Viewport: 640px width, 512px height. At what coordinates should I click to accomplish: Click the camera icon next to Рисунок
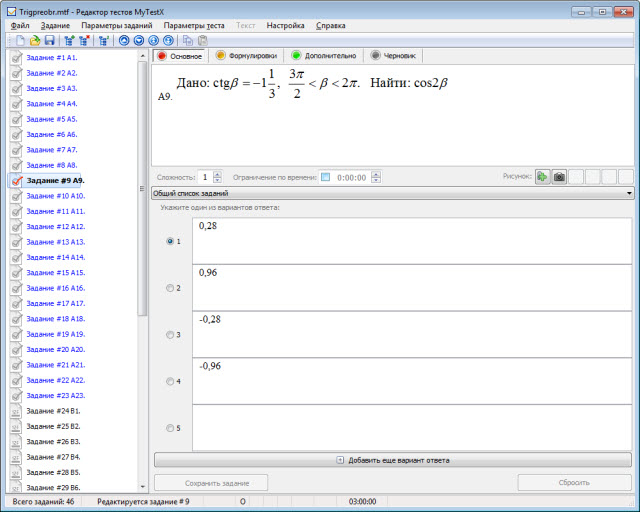pos(560,177)
